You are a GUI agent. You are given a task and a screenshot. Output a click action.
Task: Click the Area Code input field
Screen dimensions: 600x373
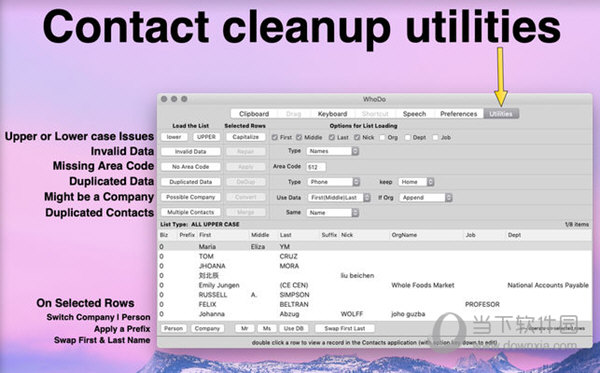[316, 167]
